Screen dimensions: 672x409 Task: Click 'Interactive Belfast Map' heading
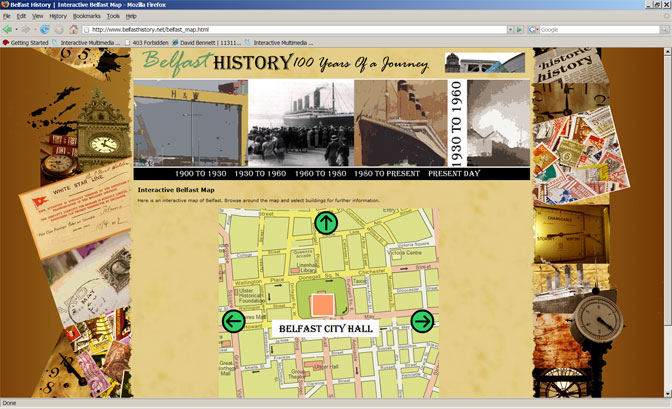[176, 189]
